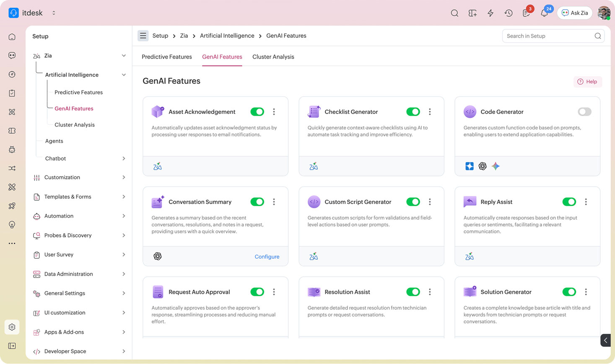The width and height of the screenshot is (615, 364).
Task: Open the lightbulb solutions icon in left rail
Action: (x=12, y=225)
